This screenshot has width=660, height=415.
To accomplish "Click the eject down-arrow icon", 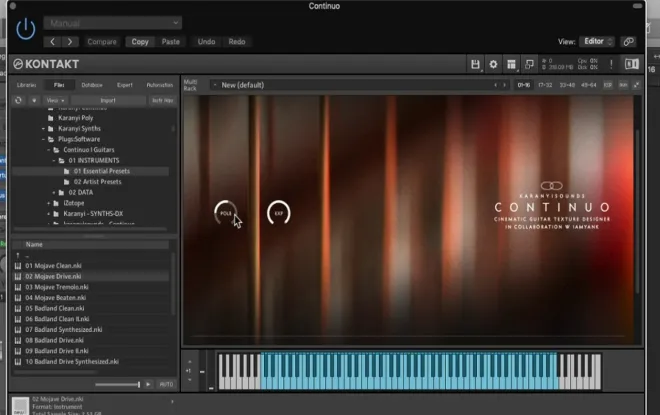I will click(x=34, y=100).
